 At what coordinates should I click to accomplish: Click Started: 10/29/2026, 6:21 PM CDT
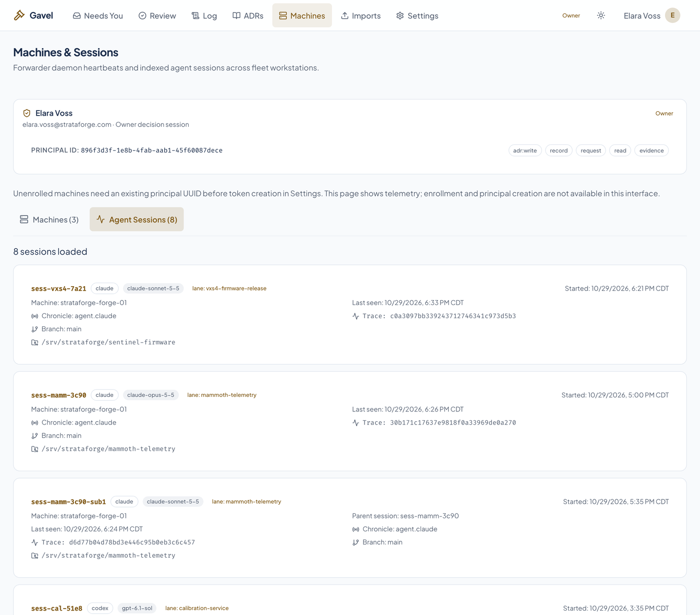pyautogui.click(x=617, y=289)
